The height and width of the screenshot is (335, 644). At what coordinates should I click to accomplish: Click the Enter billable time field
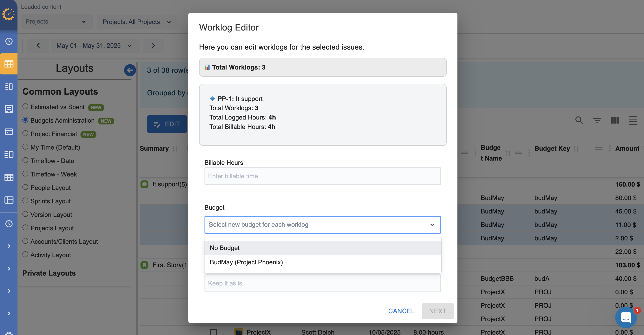tap(322, 176)
